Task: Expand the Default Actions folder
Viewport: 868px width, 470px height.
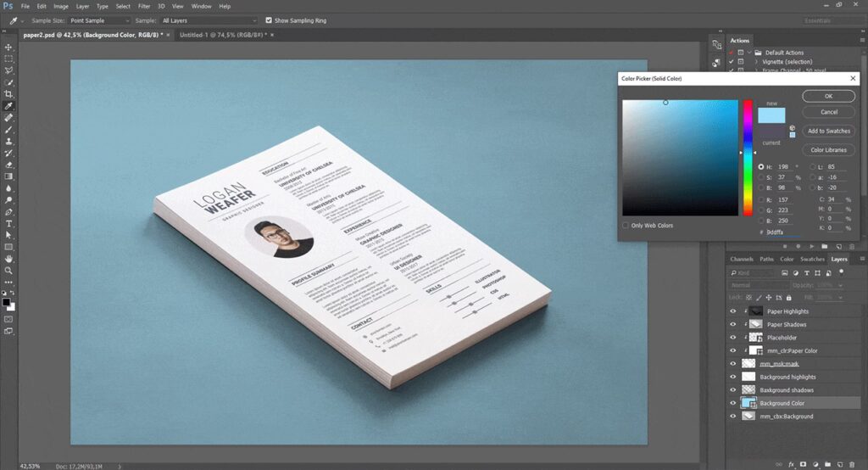Action: pyautogui.click(x=747, y=53)
